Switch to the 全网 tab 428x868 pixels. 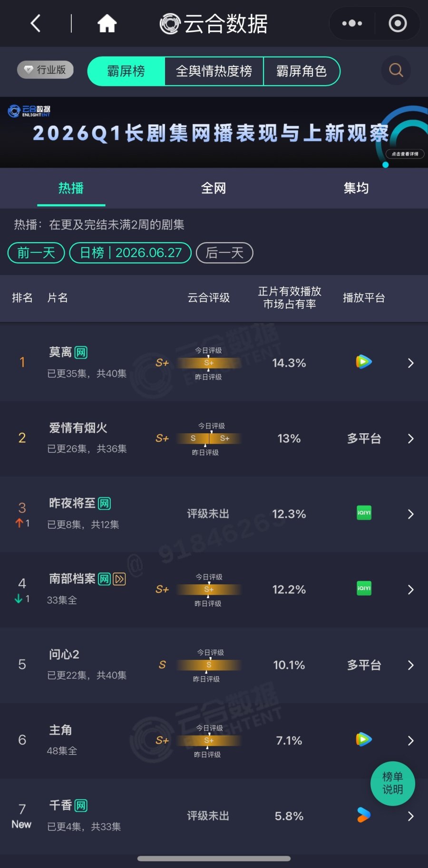tap(214, 188)
